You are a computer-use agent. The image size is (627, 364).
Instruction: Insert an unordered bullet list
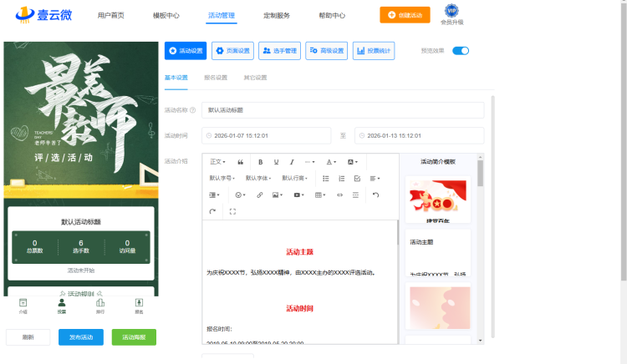point(326,178)
